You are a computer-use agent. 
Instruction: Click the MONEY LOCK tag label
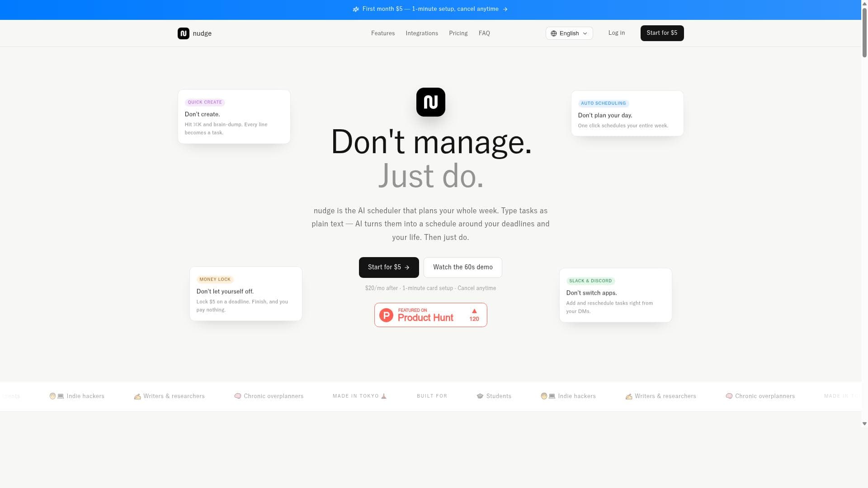tap(215, 280)
